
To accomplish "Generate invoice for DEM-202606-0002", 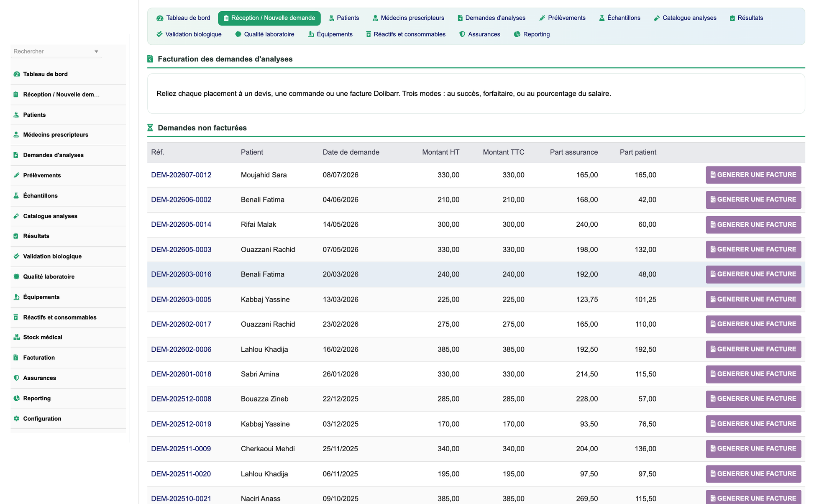I will [x=753, y=200].
